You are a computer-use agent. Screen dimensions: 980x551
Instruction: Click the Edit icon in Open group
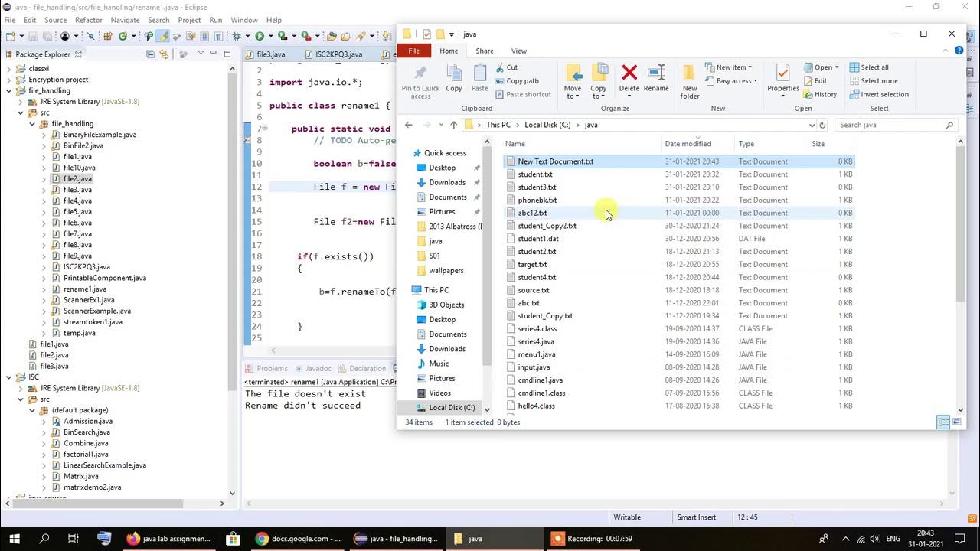click(808, 80)
